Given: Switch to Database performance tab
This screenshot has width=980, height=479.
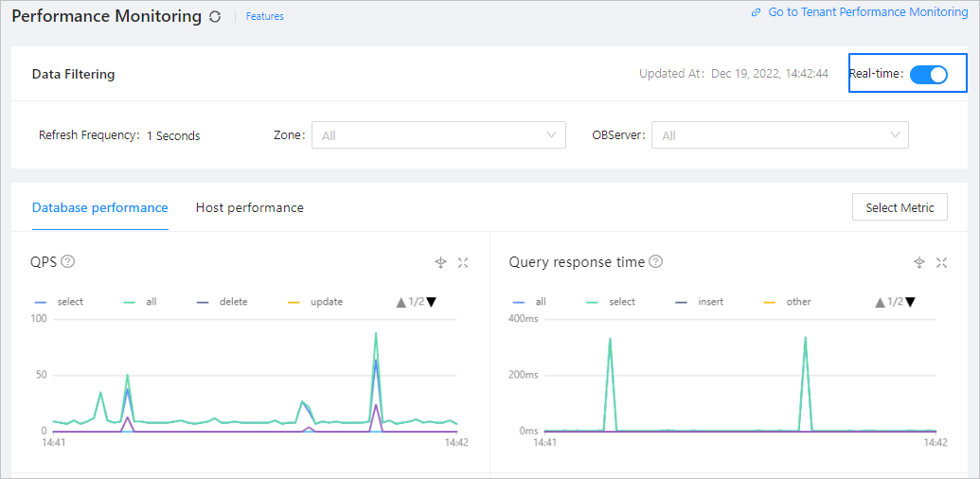Looking at the screenshot, I should (100, 207).
